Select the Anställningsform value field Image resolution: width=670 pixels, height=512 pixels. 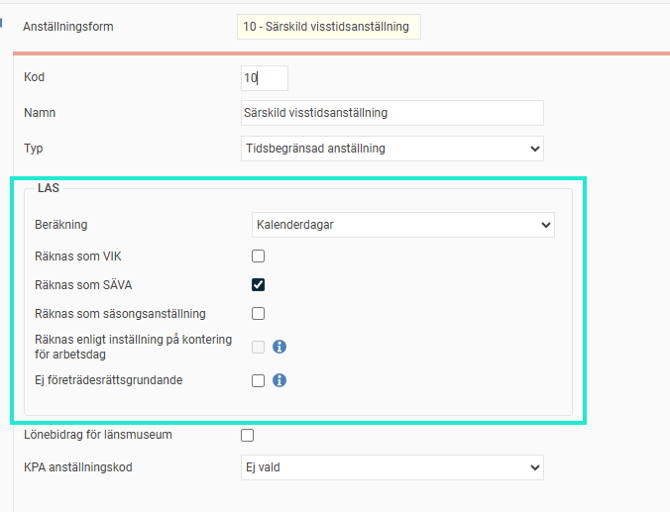(x=328, y=27)
